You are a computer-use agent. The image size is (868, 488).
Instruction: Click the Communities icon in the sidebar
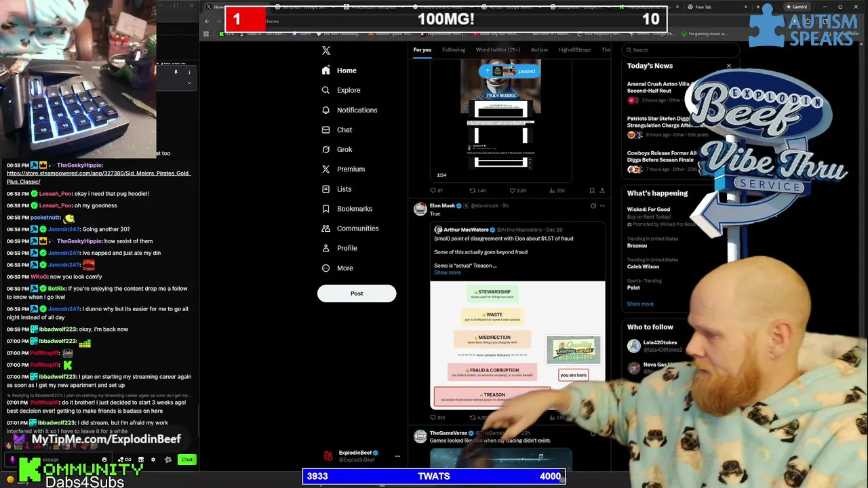coord(326,228)
